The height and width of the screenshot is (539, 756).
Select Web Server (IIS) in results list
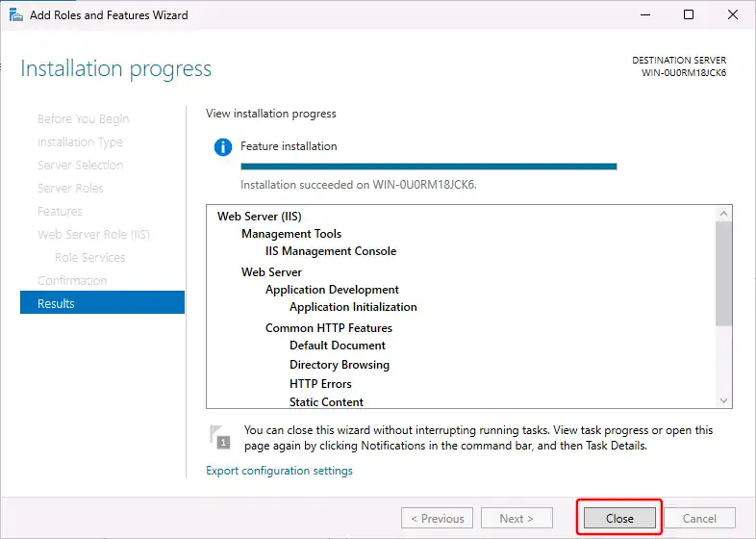tap(259, 217)
